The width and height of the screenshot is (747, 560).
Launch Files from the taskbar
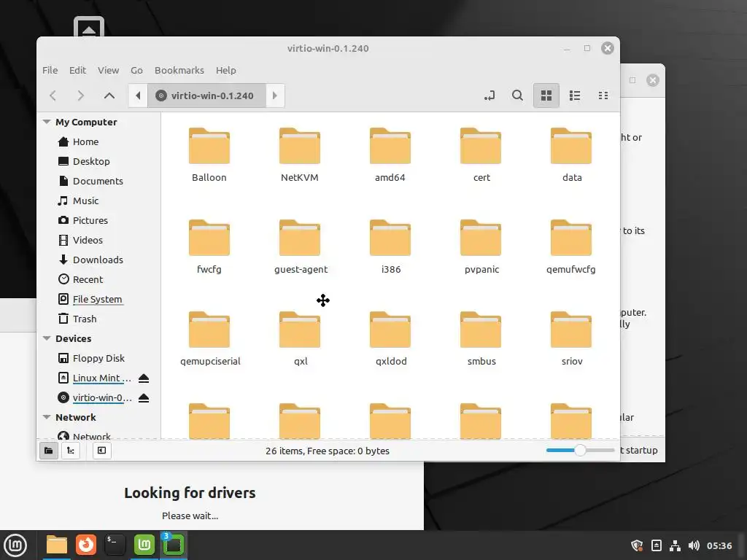click(57, 545)
